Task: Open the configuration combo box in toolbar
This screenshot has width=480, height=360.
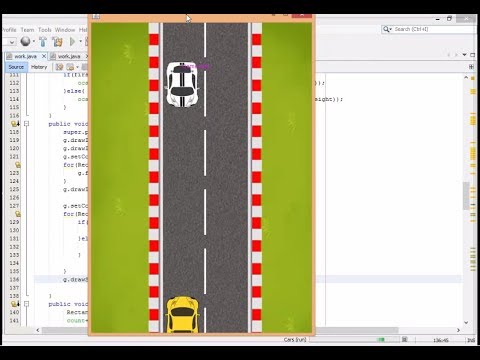Action: 9,42
